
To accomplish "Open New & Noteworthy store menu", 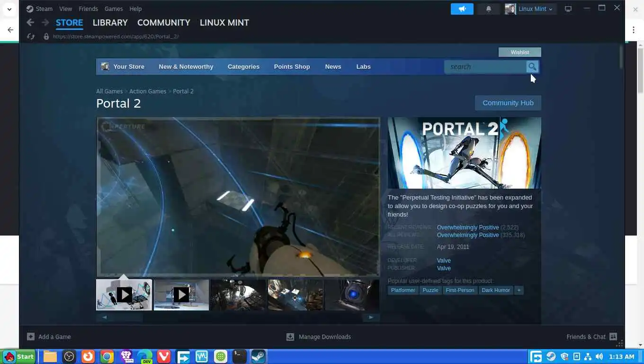I will (x=186, y=66).
